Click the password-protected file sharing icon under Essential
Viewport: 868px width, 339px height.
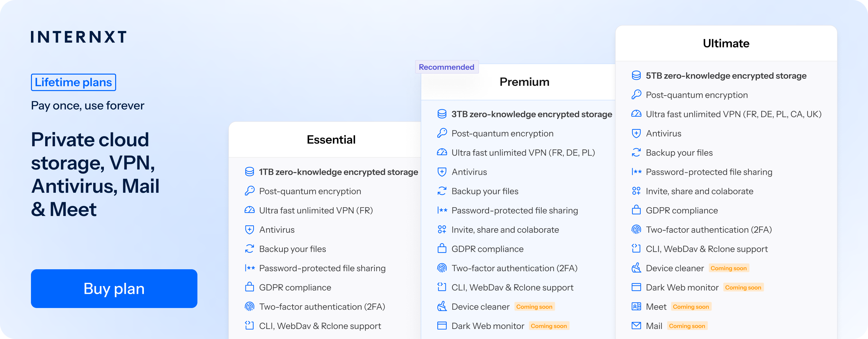249,268
